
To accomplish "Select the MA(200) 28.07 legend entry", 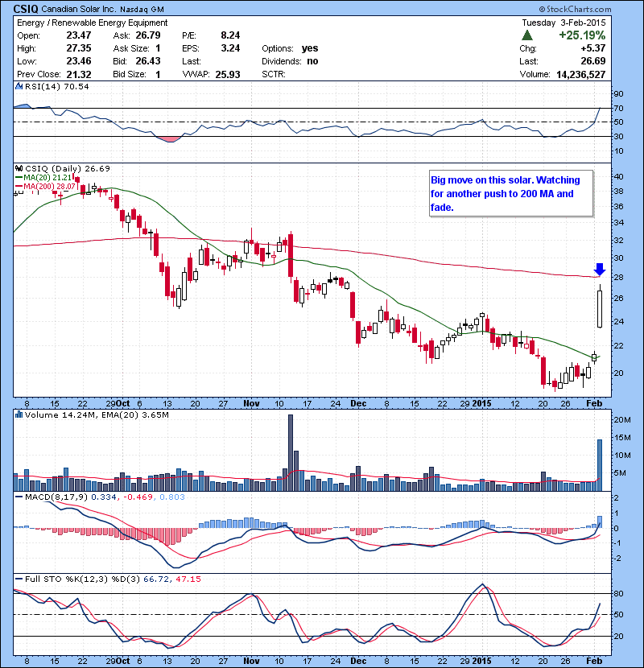I will point(45,187).
